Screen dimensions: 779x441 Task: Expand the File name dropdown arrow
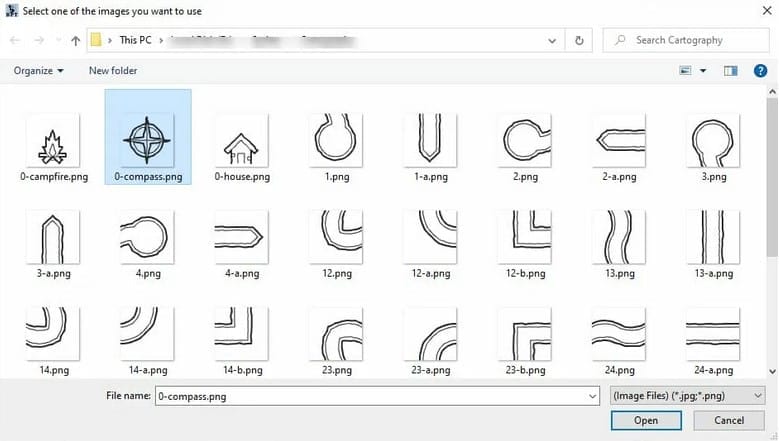click(x=592, y=396)
